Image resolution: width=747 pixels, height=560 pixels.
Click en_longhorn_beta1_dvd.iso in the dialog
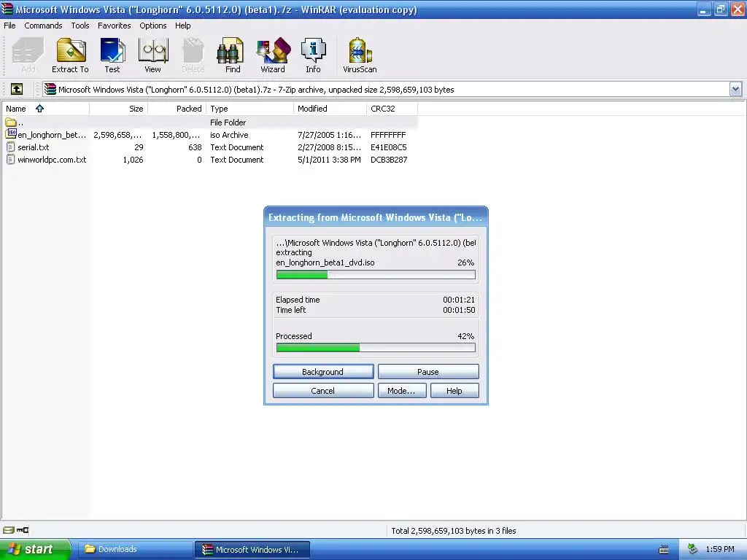coord(325,262)
